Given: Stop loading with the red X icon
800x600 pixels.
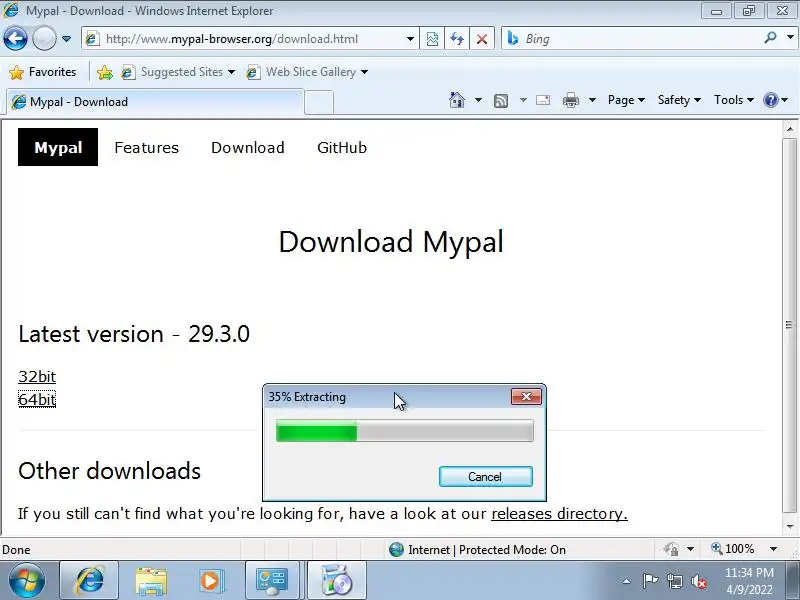Looking at the screenshot, I should pos(482,39).
